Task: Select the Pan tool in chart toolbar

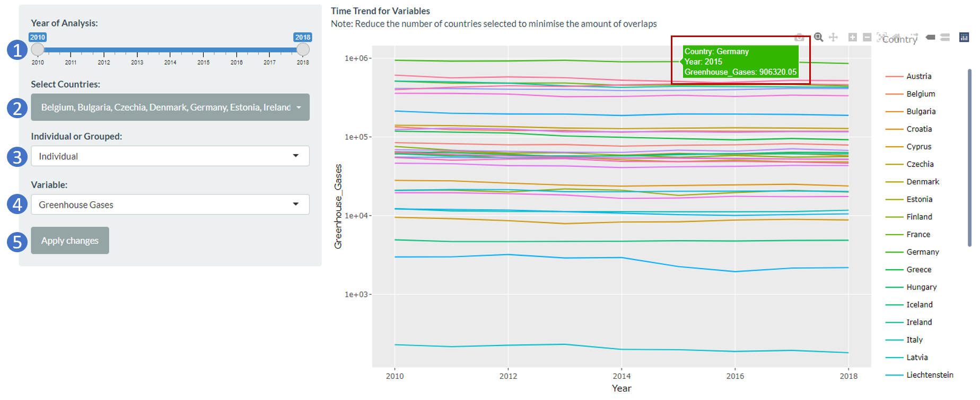Action: click(833, 37)
